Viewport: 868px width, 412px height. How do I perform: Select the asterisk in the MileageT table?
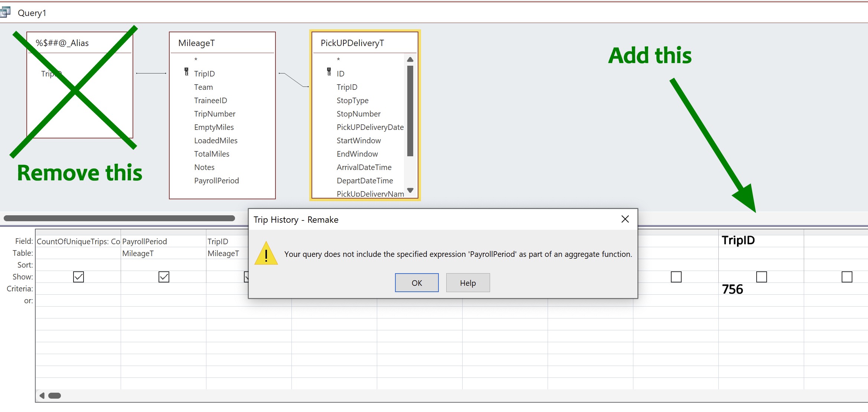click(196, 59)
